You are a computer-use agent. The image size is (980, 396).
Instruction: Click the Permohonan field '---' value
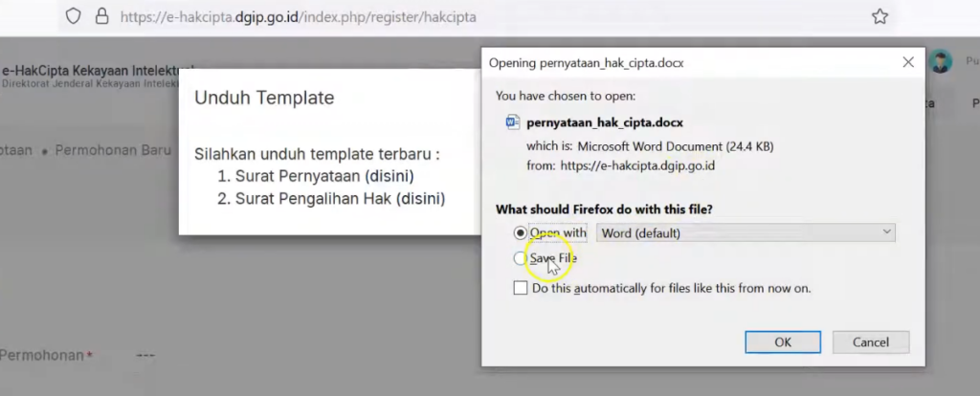tap(145, 355)
